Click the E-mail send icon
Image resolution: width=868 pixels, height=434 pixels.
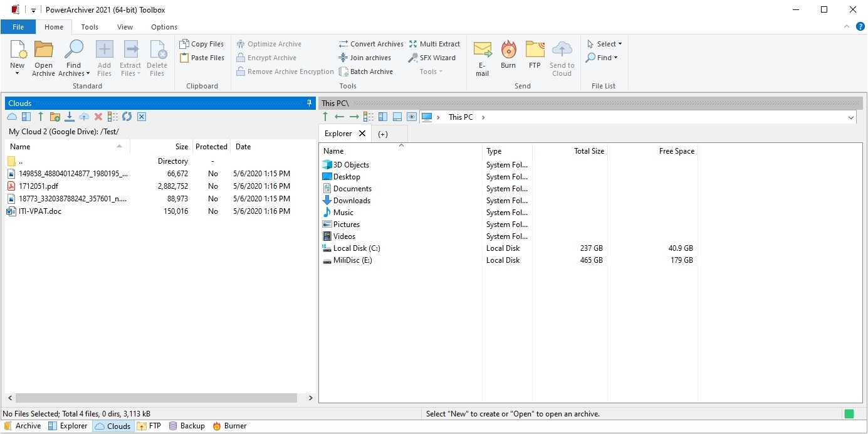[482, 50]
